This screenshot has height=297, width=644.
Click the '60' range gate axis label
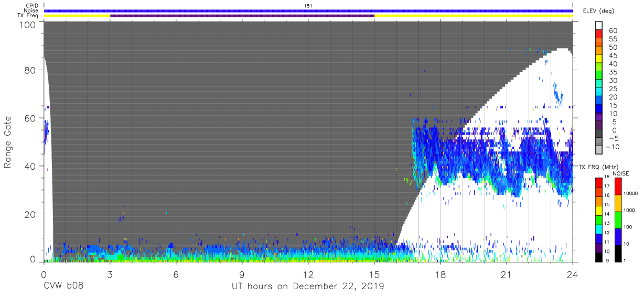tap(31, 118)
